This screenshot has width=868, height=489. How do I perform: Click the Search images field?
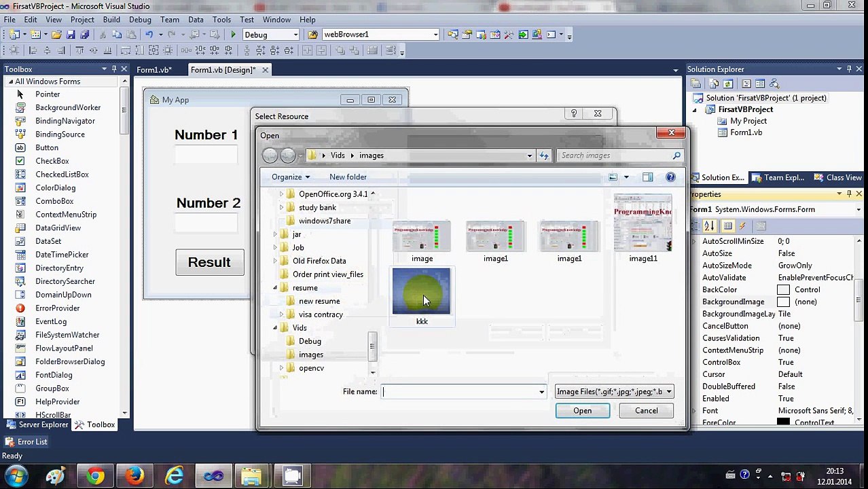tap(619, 156)
